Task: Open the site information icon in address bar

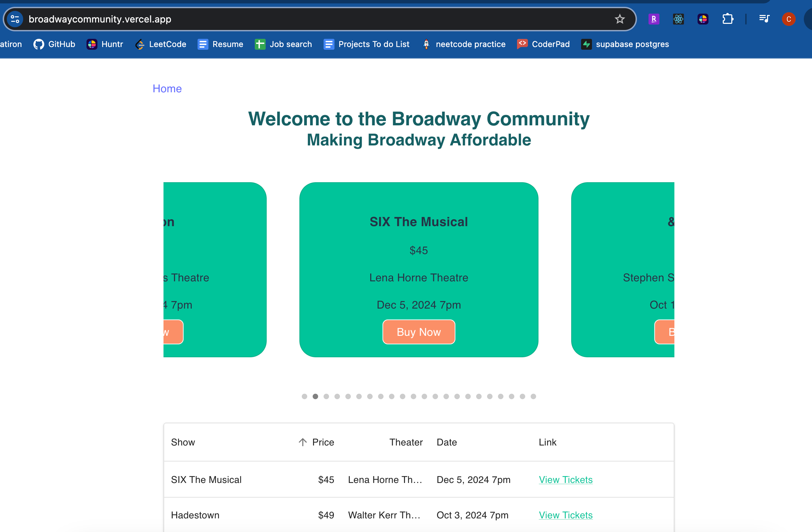Action: 15,19
